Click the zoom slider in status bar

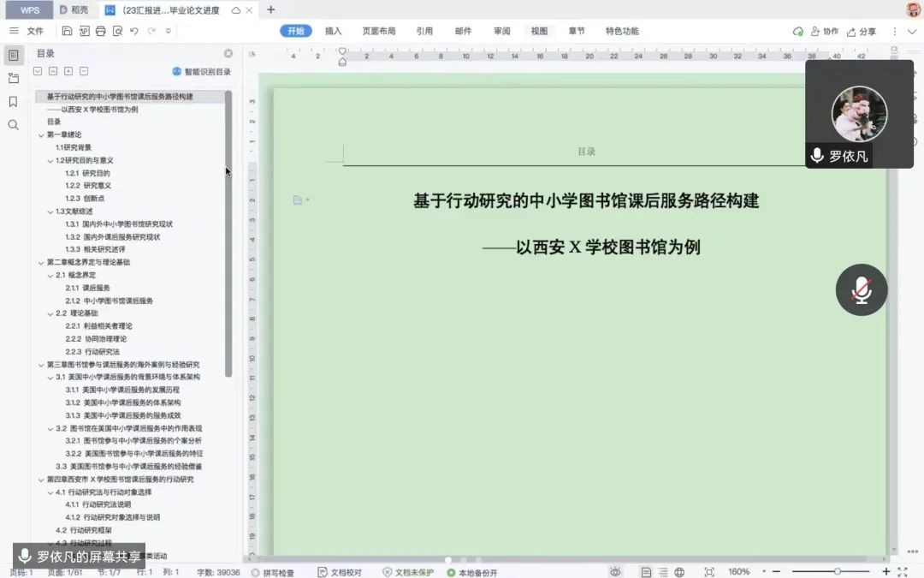tap(838, 571)
